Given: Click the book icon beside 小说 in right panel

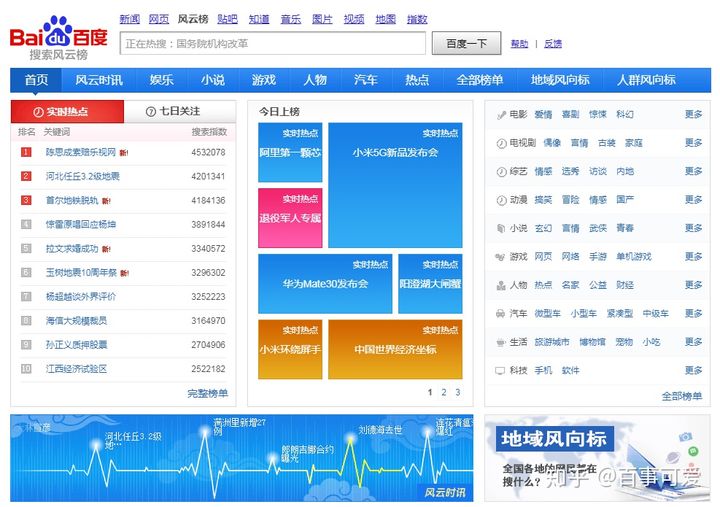Looking at the screenshot, I should (x=500, y=228).
